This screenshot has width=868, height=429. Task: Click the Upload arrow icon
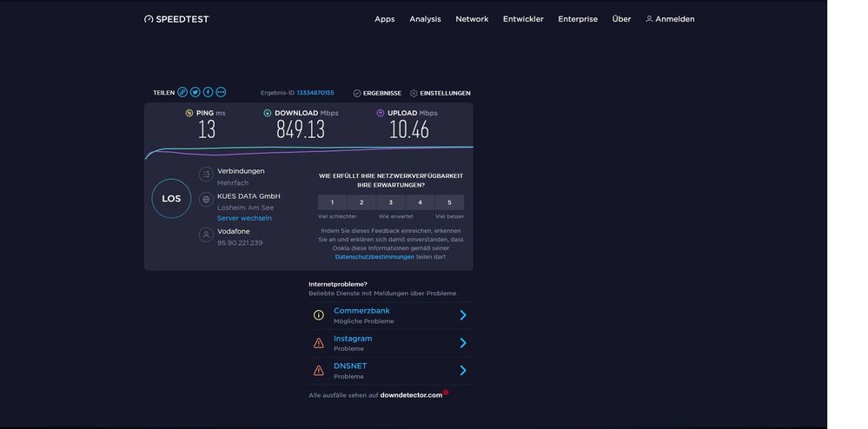pyautogui.click(x=381, y=113)
